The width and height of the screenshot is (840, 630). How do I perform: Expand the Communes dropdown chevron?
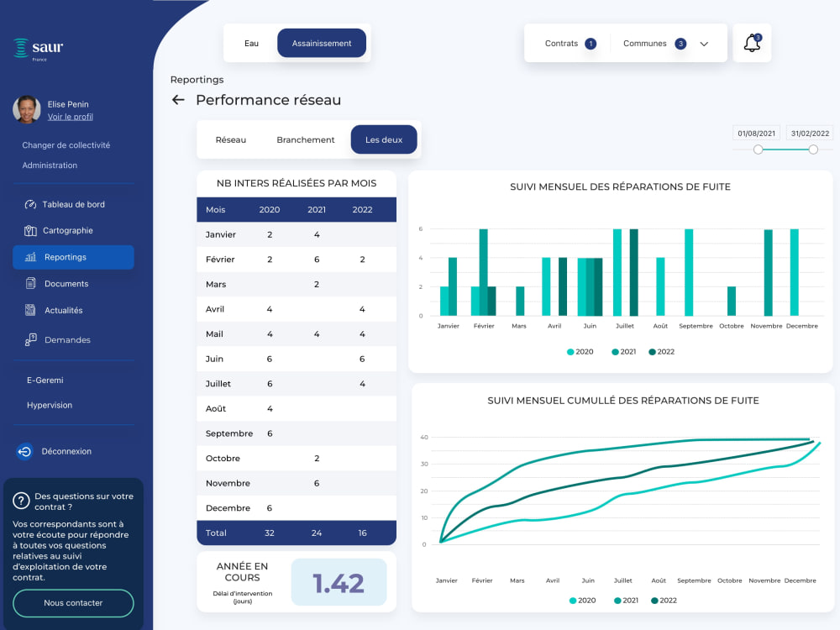704,44
